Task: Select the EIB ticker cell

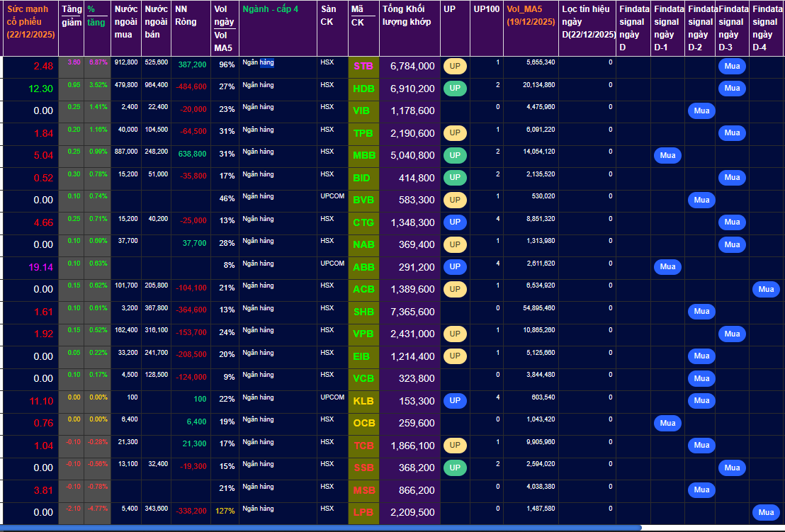Action: coord(363,356)
